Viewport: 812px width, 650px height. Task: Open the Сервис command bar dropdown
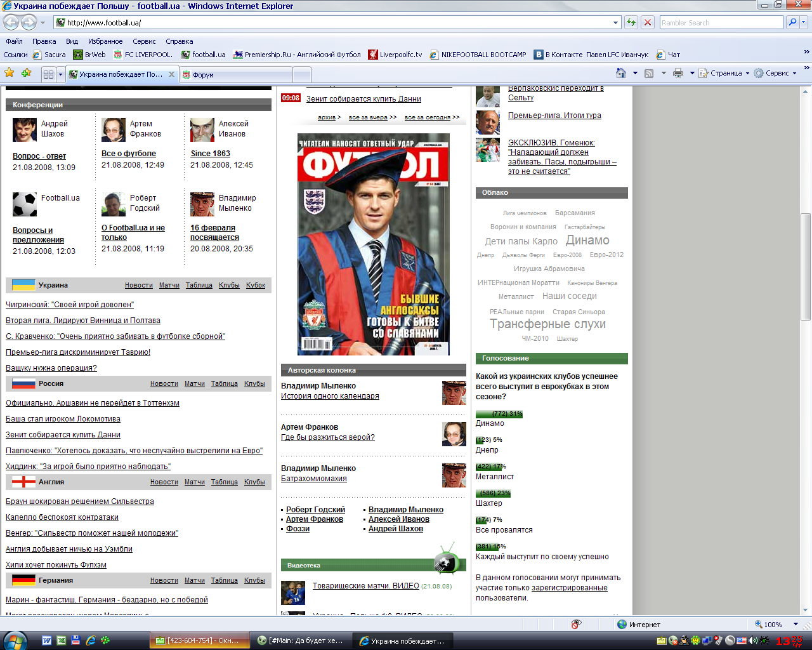(776, 73)
